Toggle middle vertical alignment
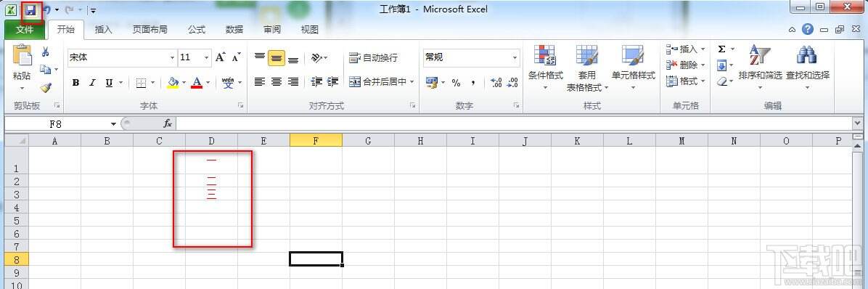The height and width of the screenshot is (289, 868). click(x=277, y=57)
